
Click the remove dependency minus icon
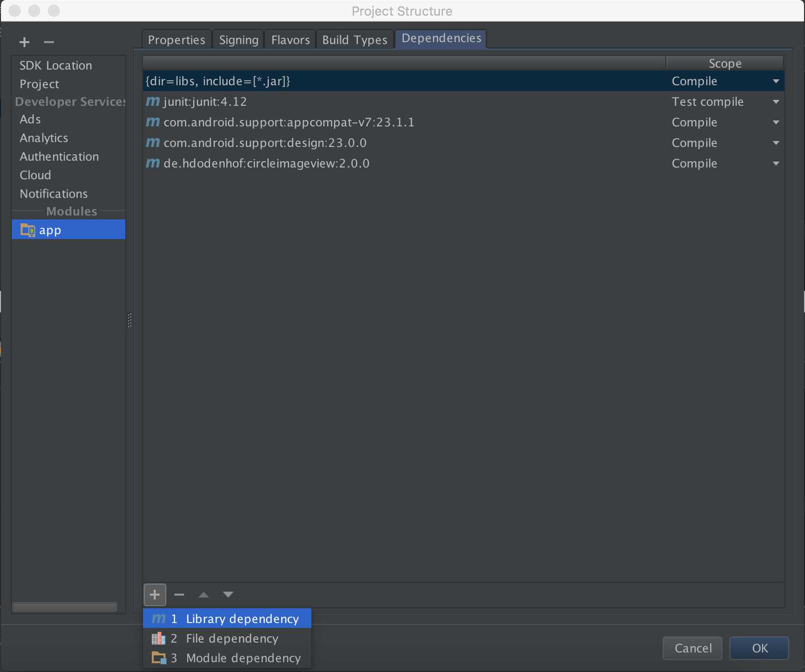179,595
